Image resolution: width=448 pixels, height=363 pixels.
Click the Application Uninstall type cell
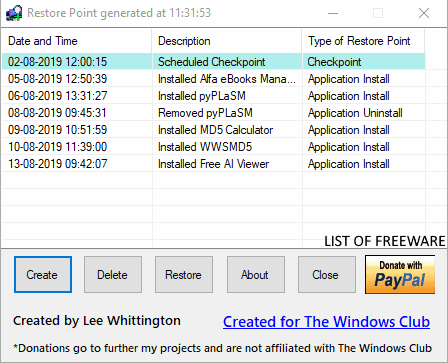355,113
